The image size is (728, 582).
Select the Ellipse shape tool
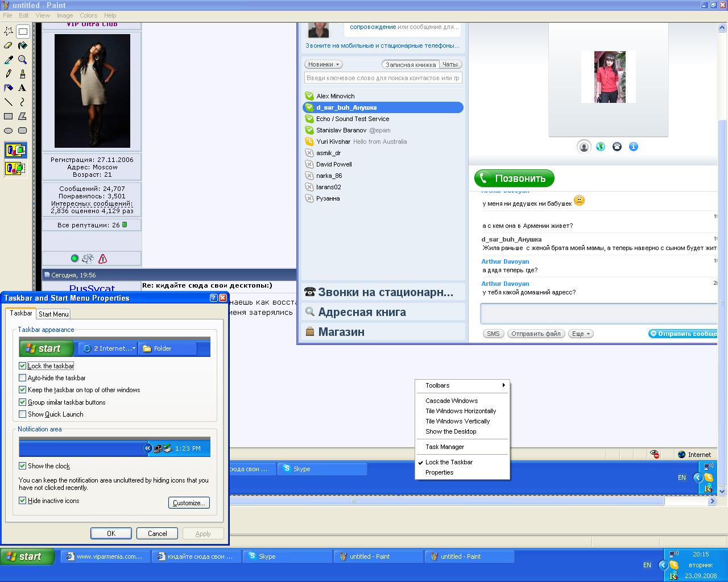tap(9, 131)
